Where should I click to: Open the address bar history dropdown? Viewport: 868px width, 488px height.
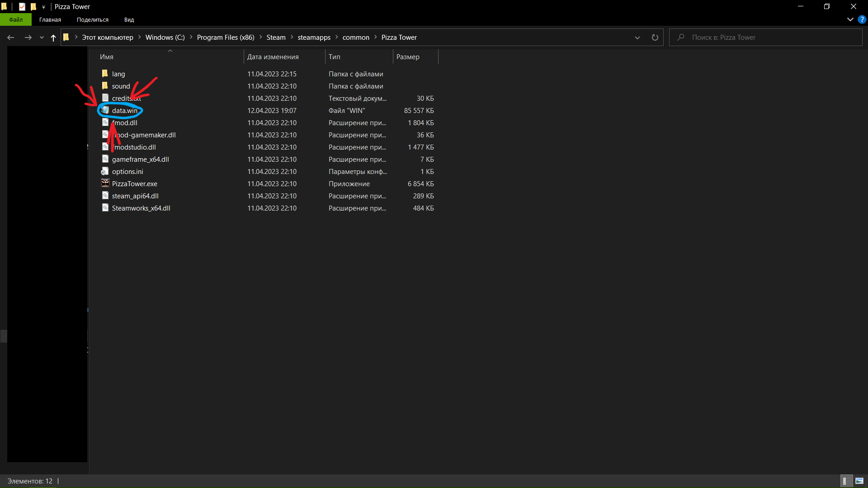(637, 38)
